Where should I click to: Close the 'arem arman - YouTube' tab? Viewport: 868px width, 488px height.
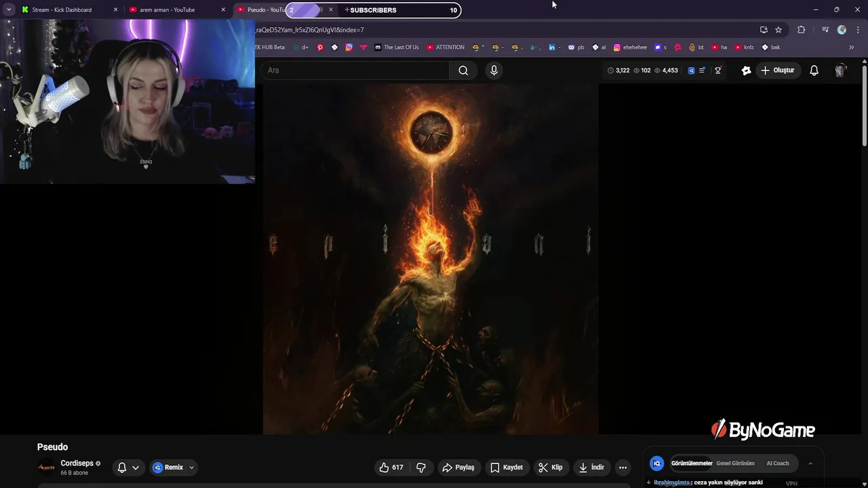[x=223, y=9]
